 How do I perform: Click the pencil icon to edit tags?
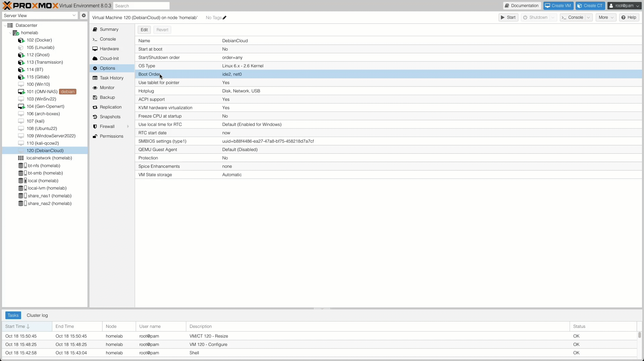click(224, 18)
